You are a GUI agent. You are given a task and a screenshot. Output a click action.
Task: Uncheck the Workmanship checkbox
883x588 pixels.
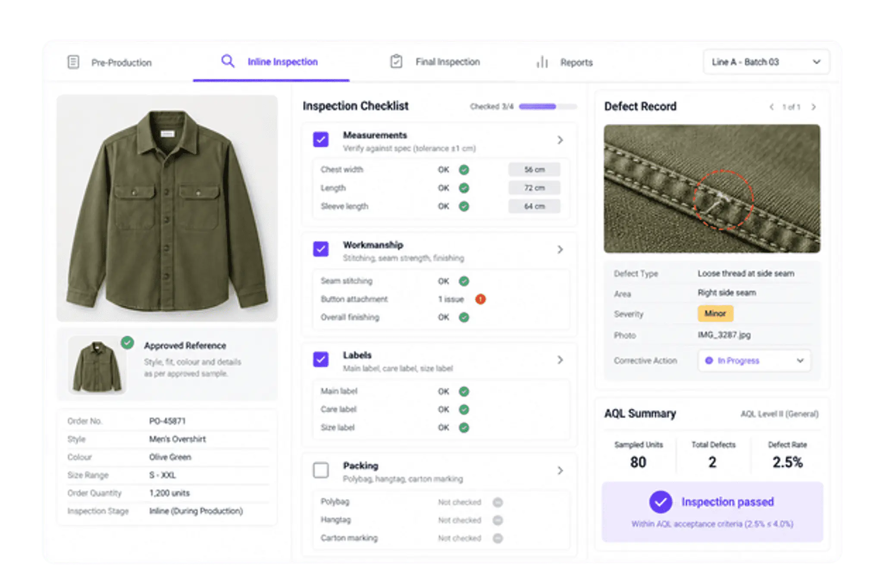pyautogui.click(x=321, y=249)
